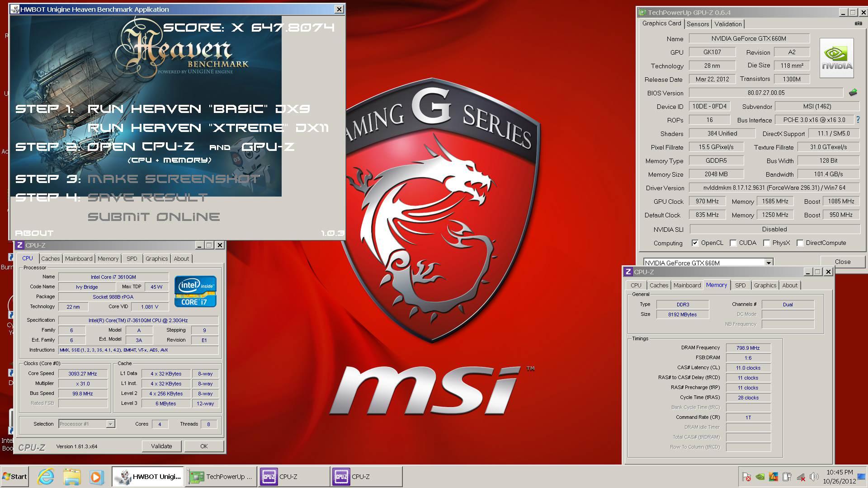Click the Core Speed value 3093.27 MHz
The width and height of the screenshot is (868, 488).
coord(83,374)
